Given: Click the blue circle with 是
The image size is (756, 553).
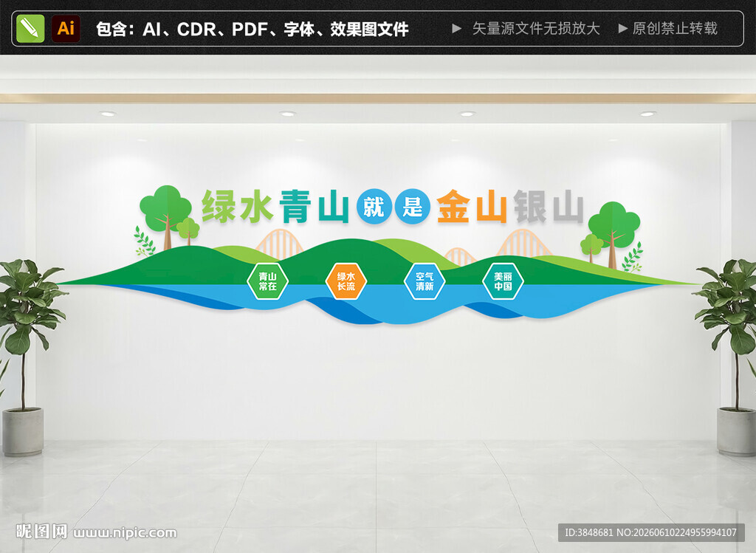Looking at the screenshot, I should (413, 207).
